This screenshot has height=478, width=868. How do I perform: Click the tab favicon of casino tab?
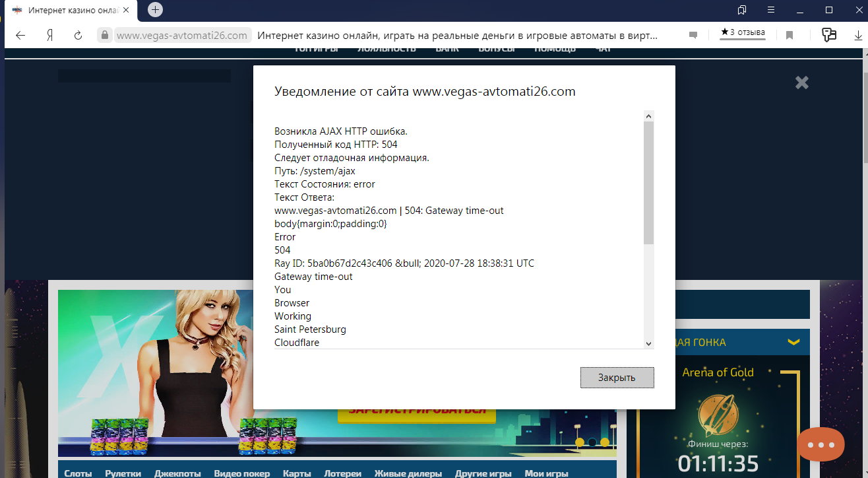17,10
